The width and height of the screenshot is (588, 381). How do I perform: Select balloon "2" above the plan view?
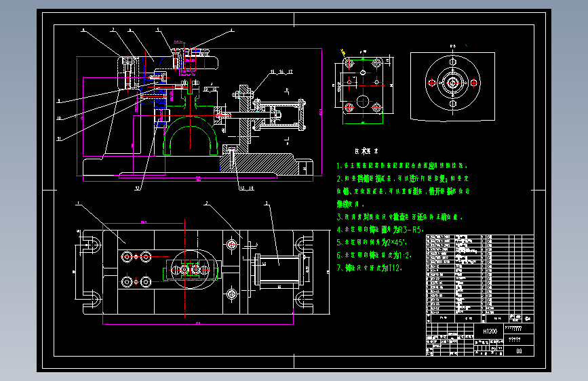(206, 203)
